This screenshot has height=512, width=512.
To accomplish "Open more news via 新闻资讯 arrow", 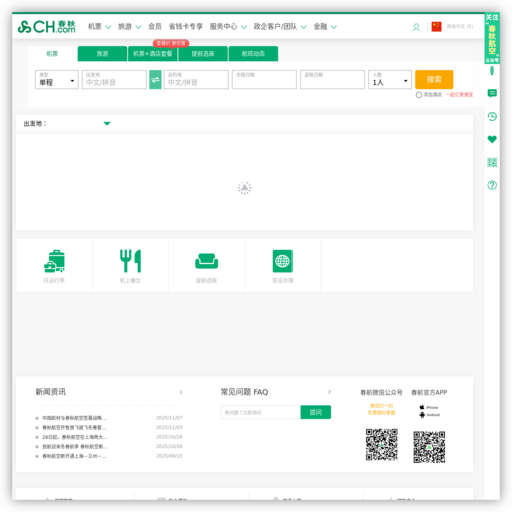I will pos(181,392).
